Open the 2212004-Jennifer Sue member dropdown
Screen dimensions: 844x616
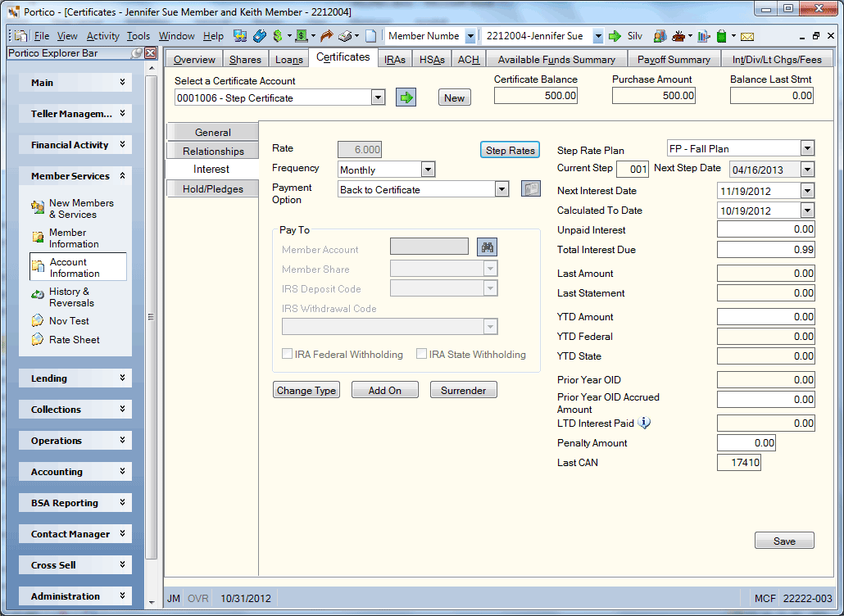click(598, 36)
